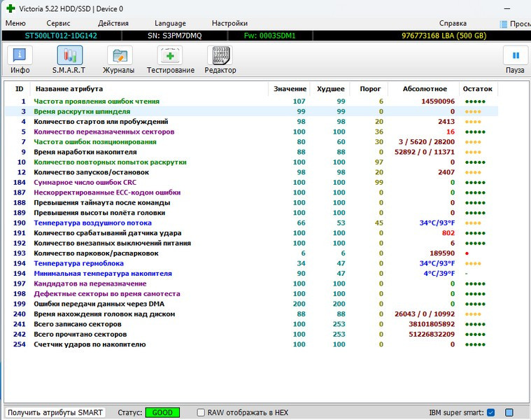Select row Нескорректированные ECC-кодом ошибки
531x420 pixels.
tap(251, 192)
